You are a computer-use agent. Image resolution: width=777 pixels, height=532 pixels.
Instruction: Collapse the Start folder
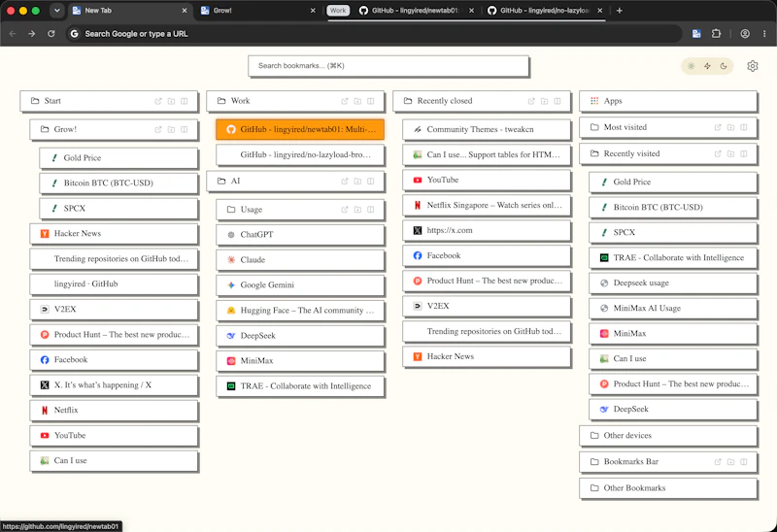109,101
